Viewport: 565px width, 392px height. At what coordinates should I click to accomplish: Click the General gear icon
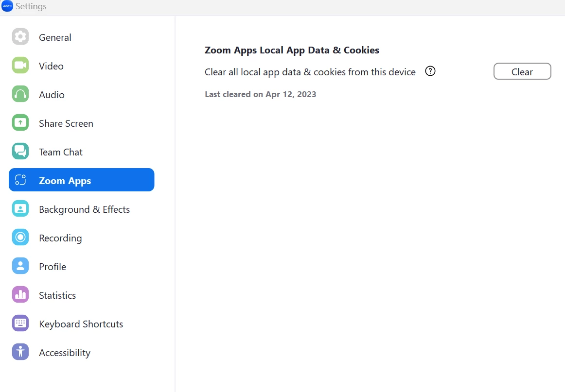[20, 37]
